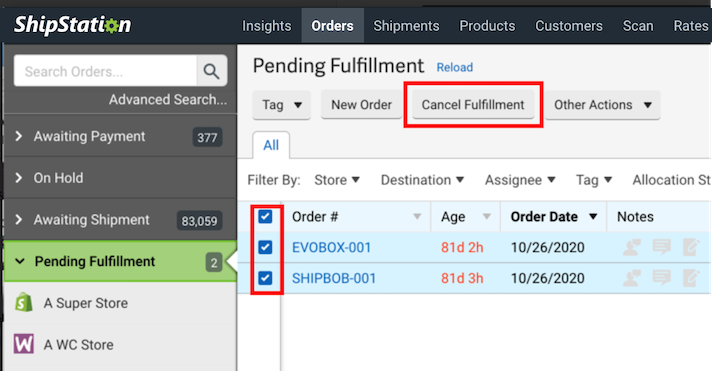The width and height of the screenshot is (712, 371).
Task: Expand the On Hold section
Action: tap(19, 178)
